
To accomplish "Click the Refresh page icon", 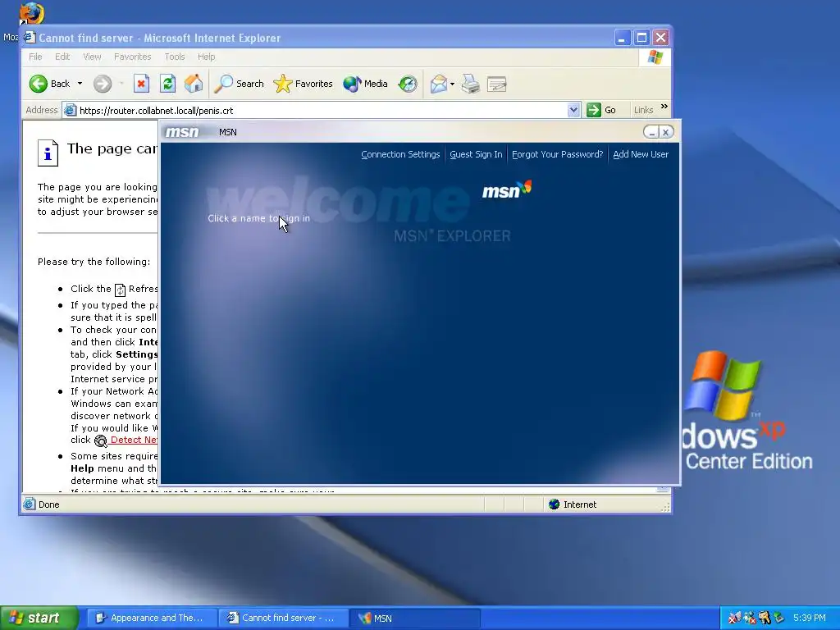I will pos(167,84).
